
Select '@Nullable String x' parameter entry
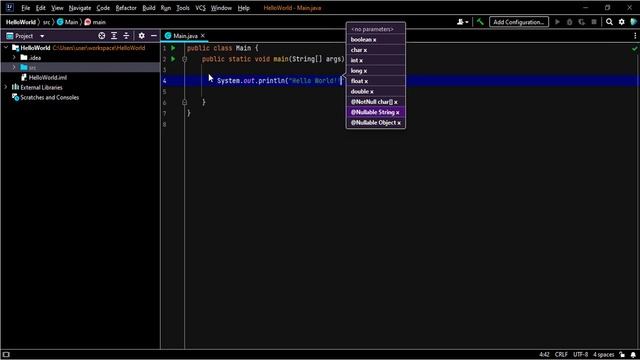pyautogui.click(x=376, y=112)
